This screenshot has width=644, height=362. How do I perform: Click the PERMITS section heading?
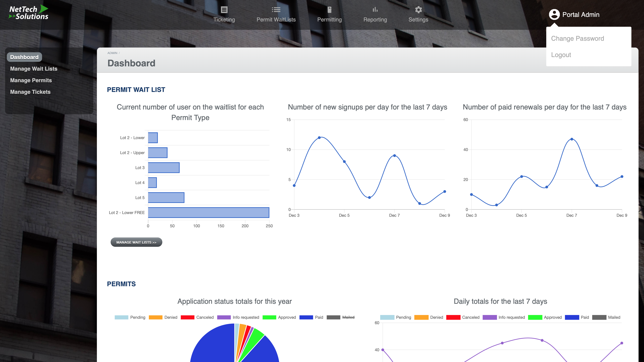pos(121,284)
